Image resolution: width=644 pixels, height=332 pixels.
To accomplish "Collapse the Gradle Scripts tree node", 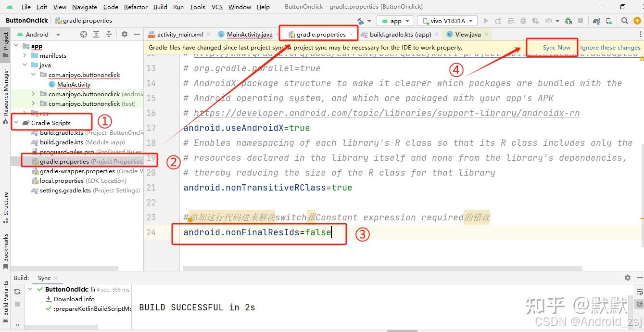I will click(16, 123).
